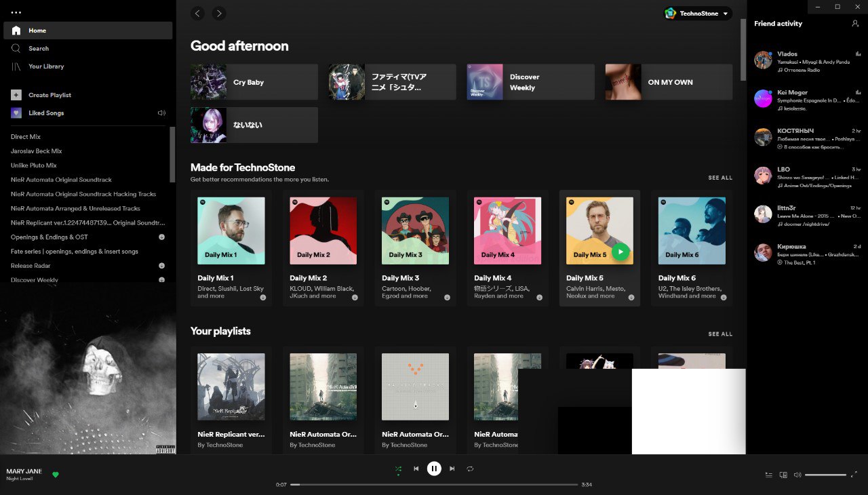Open Оттепель Radio under Vlados
This screenshot has height=495, width=868.
tap(803, 70)
